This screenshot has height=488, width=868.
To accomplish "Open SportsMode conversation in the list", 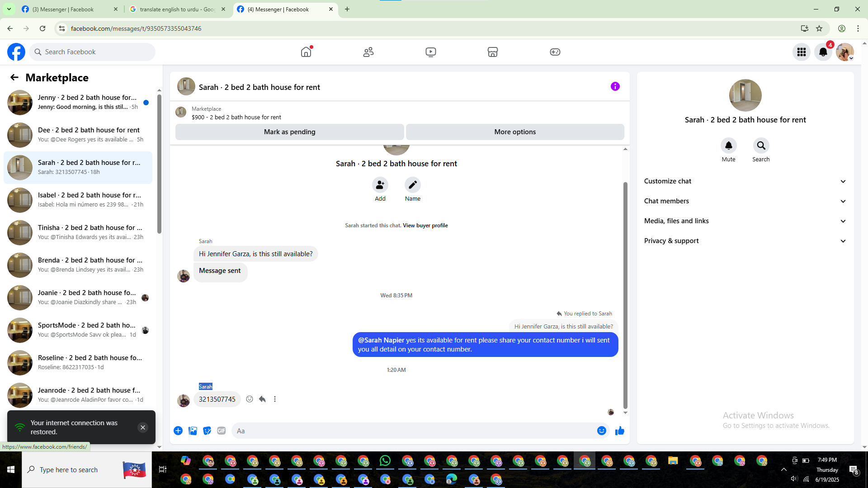I will [x=78, y=330].
